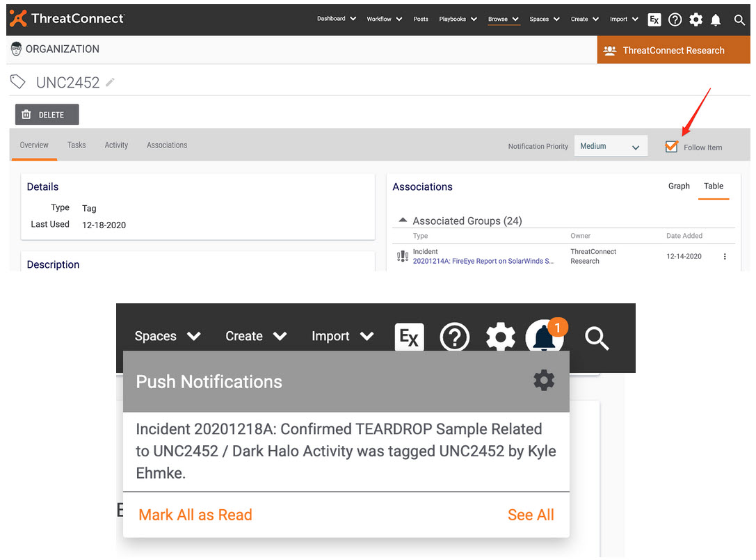Screen dimensions: 756x560
Task: Click the Last Used value 12-18-2020
Action: click(x=104, y=225)
